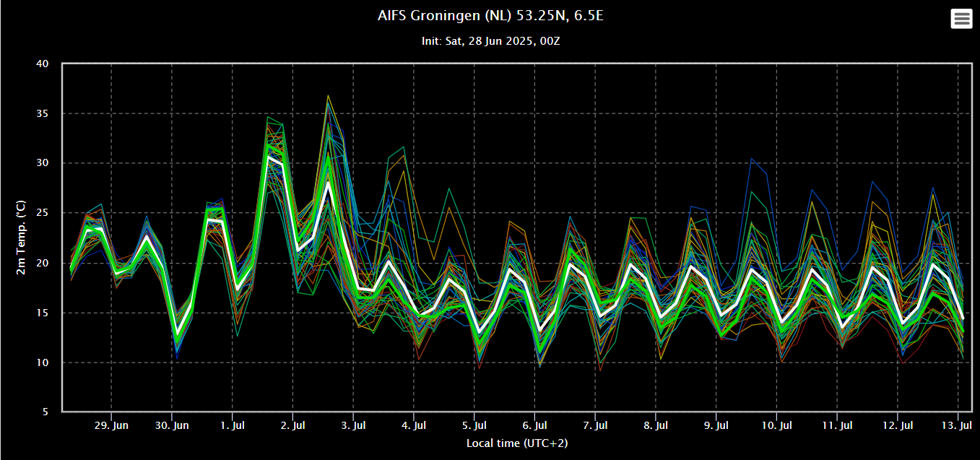
Task: Click the '9. Jul' x-axis label
Action: pyautogui.click(x=716, y=425)
